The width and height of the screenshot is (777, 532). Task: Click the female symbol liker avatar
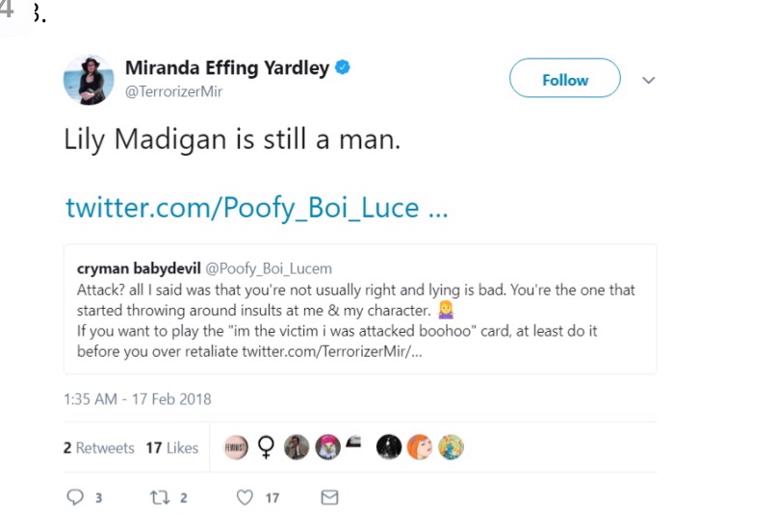coord(267,447)
